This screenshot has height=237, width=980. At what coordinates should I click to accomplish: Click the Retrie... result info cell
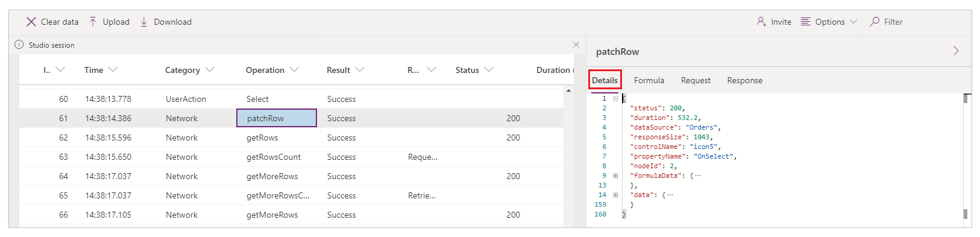coord(422,195)
